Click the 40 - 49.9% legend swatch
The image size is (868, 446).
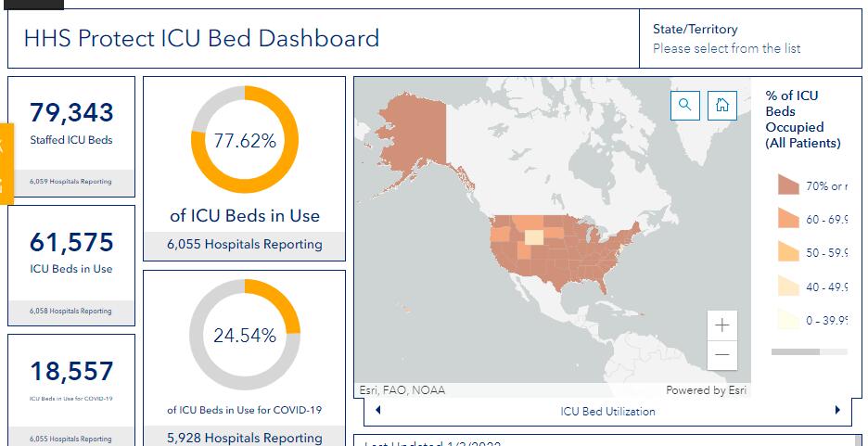tap(787, 287)
